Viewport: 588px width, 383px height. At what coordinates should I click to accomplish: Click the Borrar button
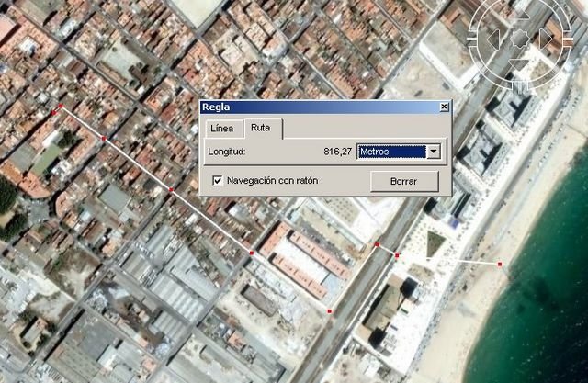(x=403, y=182)
